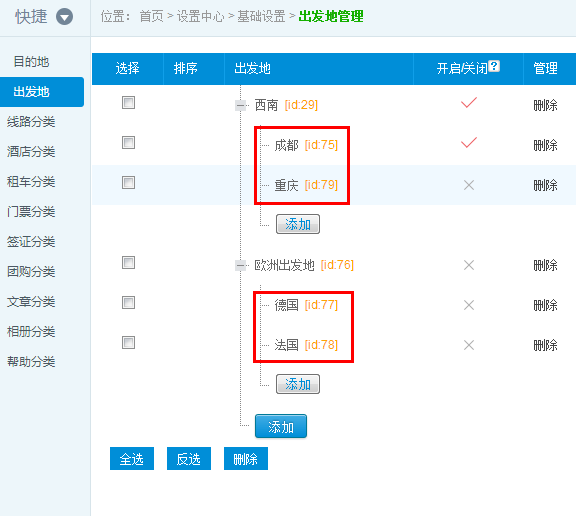The height and width of the screenshot is (516, 576).
Task: Click the gray X status for 德国
Action: pos(469,305)
